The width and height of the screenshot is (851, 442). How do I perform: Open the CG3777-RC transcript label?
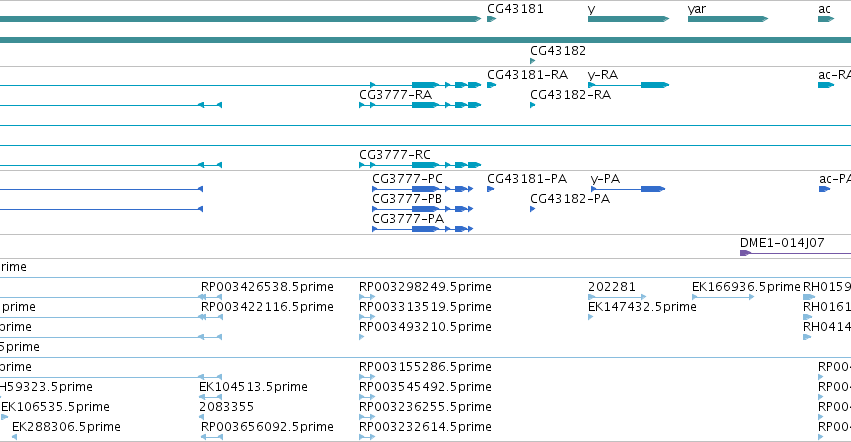pos(395,155)
